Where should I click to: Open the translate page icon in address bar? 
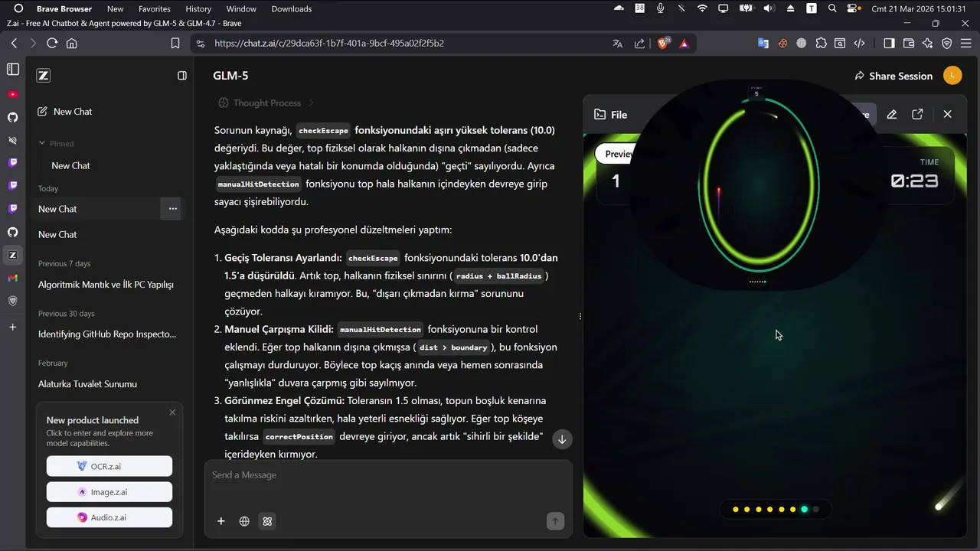point(618,44)
